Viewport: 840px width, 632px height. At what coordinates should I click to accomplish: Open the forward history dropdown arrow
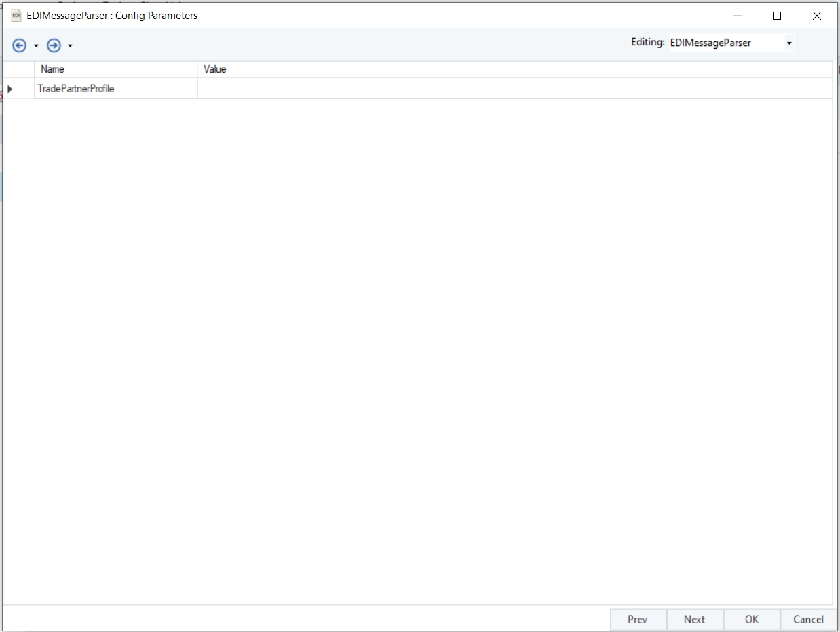pyautogui.click(x=70, y=46)
